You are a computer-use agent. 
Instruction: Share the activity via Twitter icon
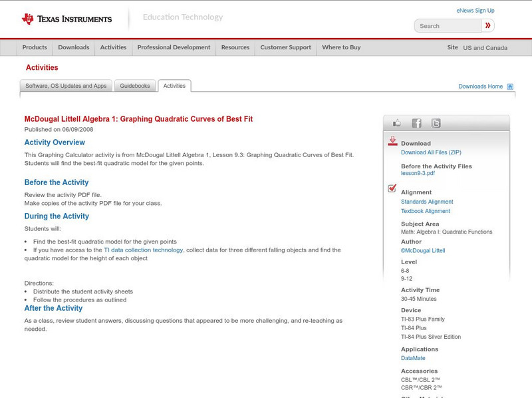[x=436, y=123]
